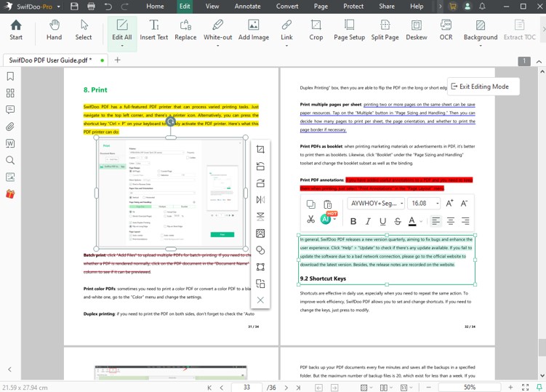Image resolution: width=546 pixels, height=392 pixels.
Task: Open the White-out dropdown
Action: 217,46
